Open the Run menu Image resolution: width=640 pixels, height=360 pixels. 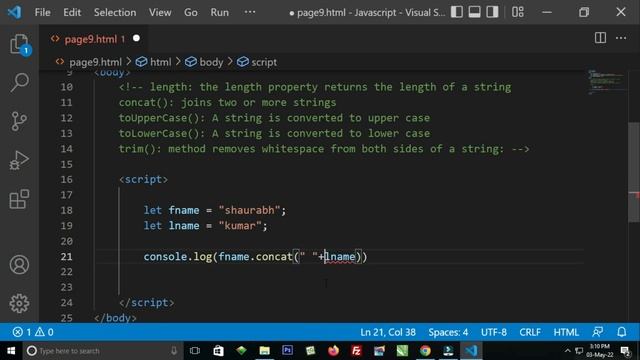click(x=220, y=12)
